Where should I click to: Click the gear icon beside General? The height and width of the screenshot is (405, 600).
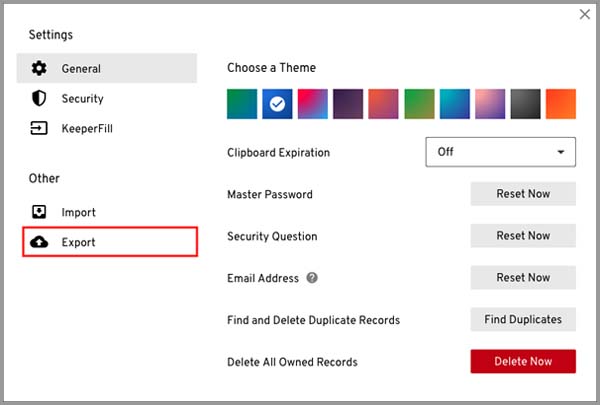[39, 68]
